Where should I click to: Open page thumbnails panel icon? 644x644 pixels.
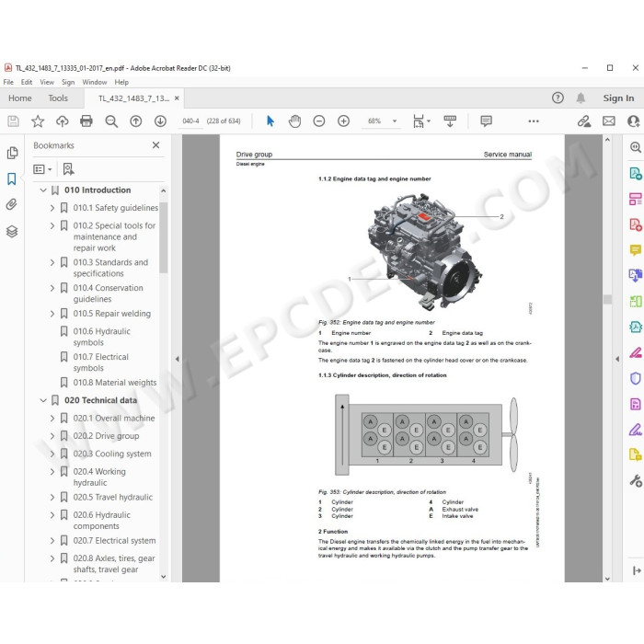(12, 153)
